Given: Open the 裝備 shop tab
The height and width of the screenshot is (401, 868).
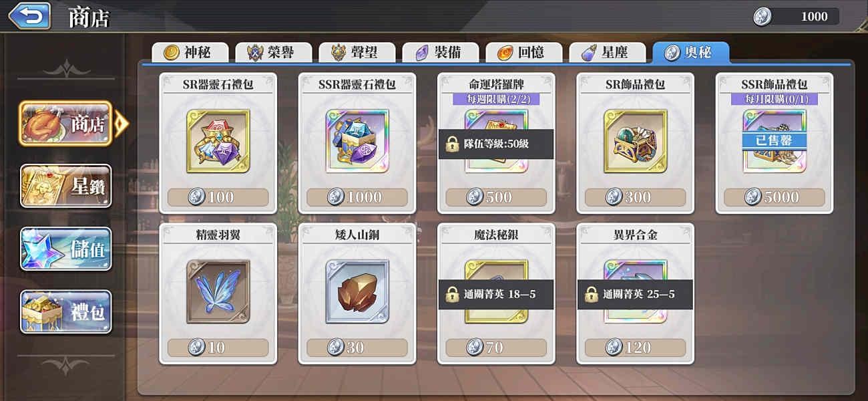Looking at the screenshot, I should click(441, 52).
